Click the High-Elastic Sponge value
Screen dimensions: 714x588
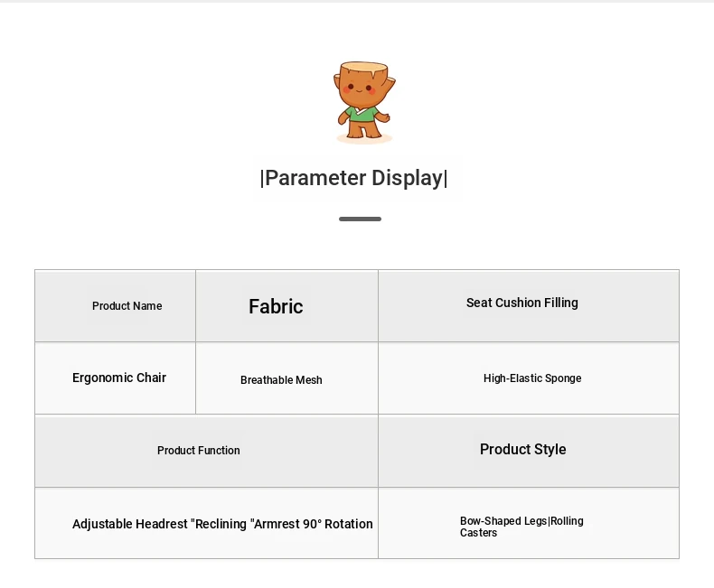532,378
